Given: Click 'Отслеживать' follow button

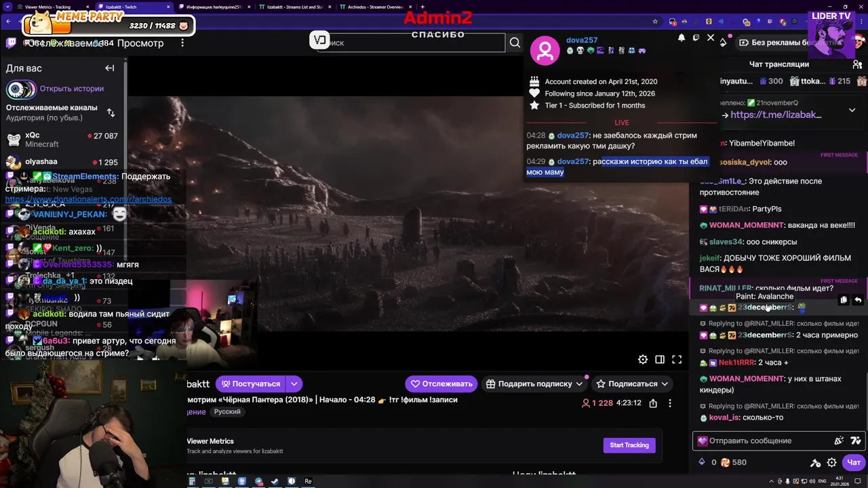Looking at the screenshot, I should point(441,384).
